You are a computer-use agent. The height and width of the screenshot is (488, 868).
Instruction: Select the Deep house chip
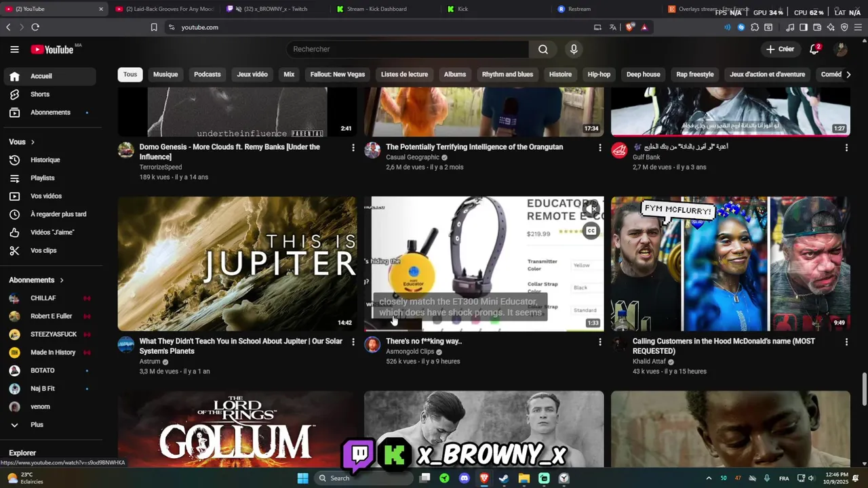click(644, 75)
